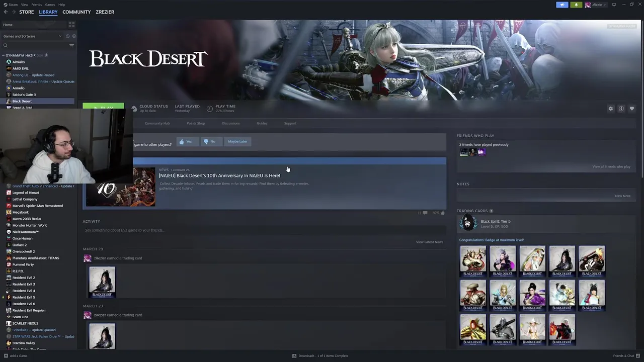Open the megaphone announcements button
The height and width of the screenshot is (362, 644).
562,5
